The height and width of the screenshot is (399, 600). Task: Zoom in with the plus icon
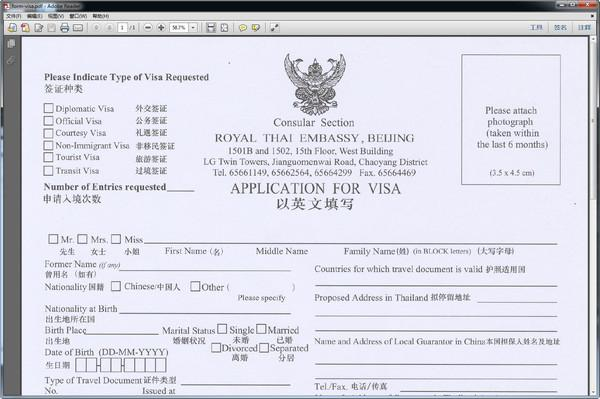click(161, 28)
